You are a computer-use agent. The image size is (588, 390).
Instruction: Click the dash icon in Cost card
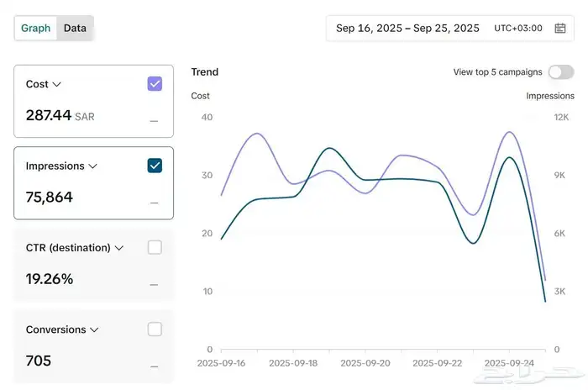pyautogui.click(x=154, y=121)
